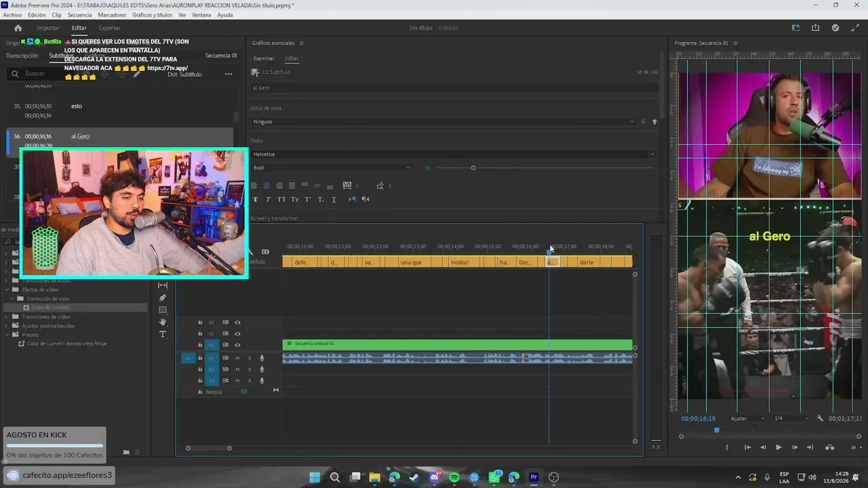Image resolution: width=868 pixels, height=488 pixels.
Task: Open the button editor overflow arrows
Action: pos(852,447)
